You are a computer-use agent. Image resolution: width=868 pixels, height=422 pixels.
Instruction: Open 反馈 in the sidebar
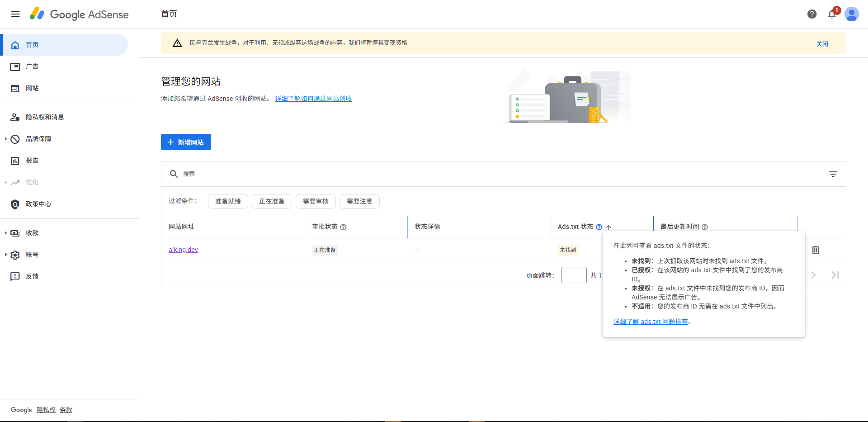tap(65, 276)
